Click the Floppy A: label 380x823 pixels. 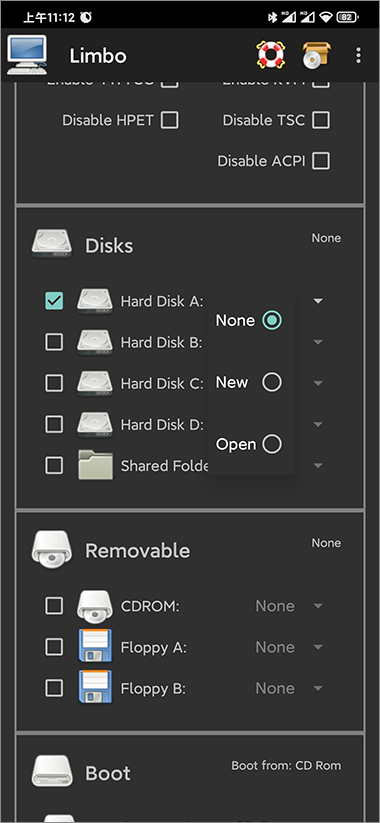(x=154, y=647)
